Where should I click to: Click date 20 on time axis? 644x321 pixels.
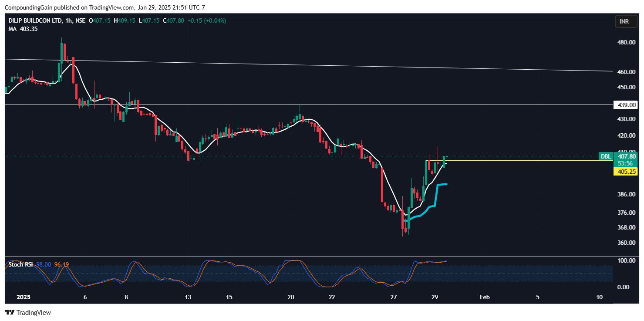click(x=291, y=297)
